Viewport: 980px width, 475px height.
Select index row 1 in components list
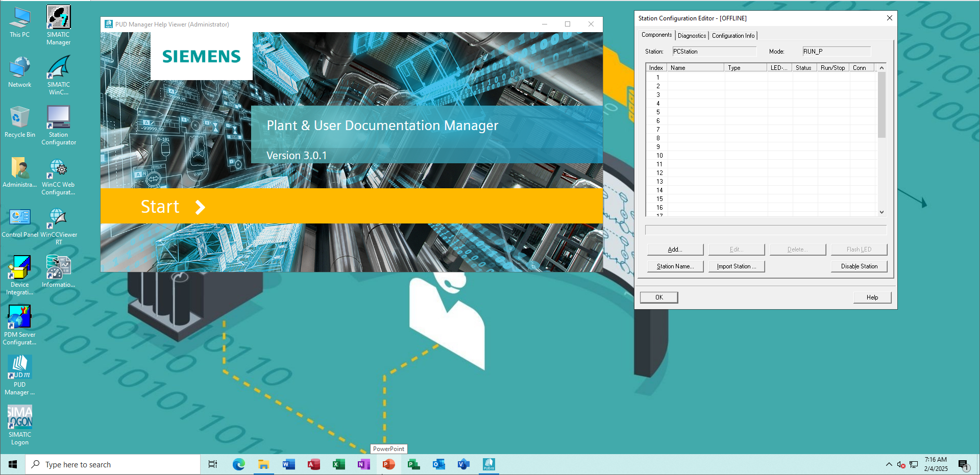[x=761, y=78]
